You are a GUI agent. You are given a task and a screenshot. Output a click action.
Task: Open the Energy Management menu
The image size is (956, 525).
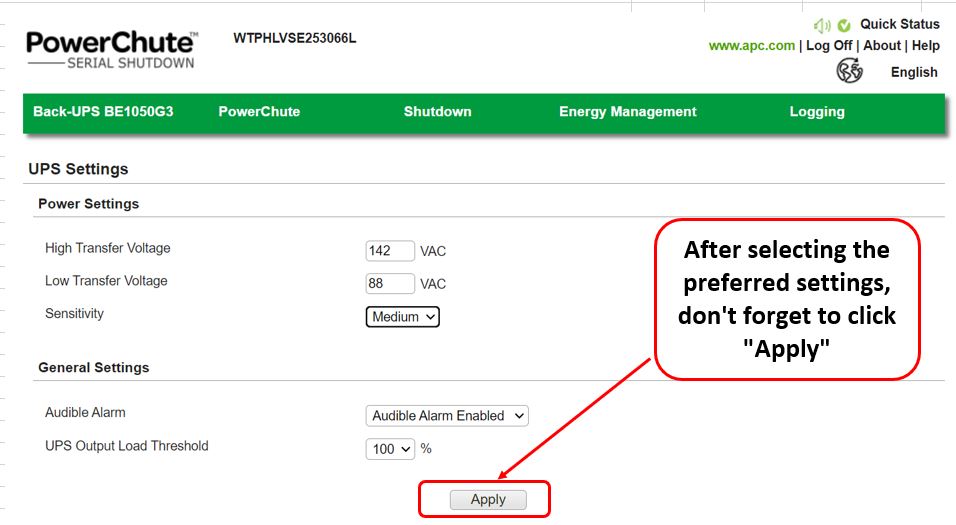627,112
